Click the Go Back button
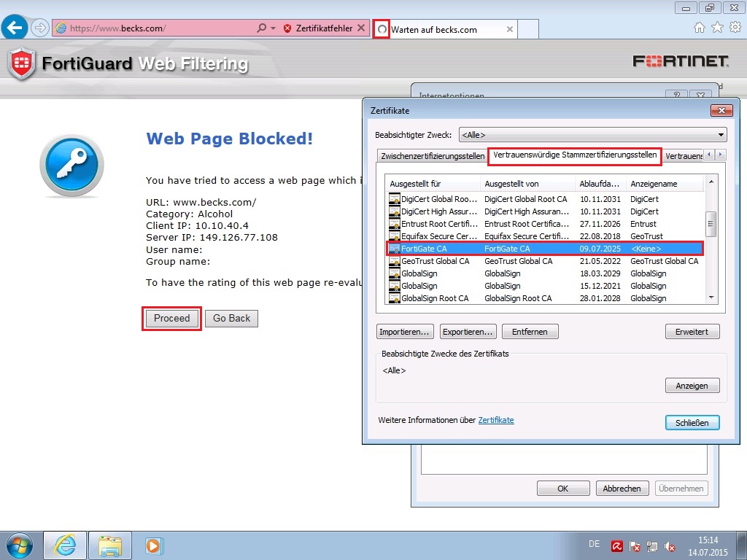This screenshot has width=747, height=560. [x=231, y=319]
